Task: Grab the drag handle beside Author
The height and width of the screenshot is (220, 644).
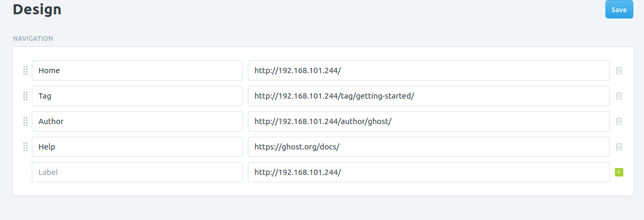Action: [25, 121]
